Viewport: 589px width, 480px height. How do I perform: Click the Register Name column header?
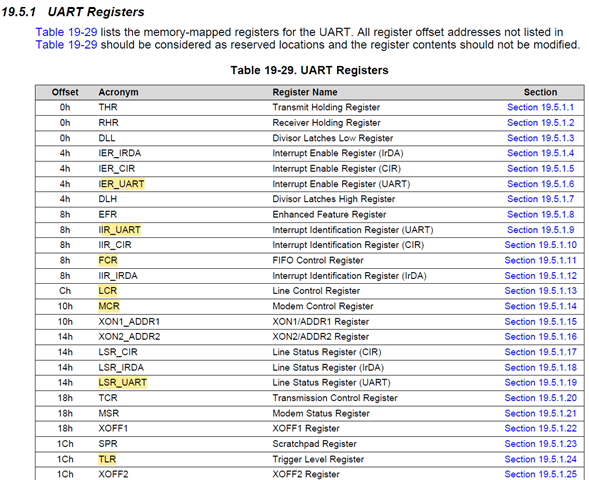pos(305,92)
